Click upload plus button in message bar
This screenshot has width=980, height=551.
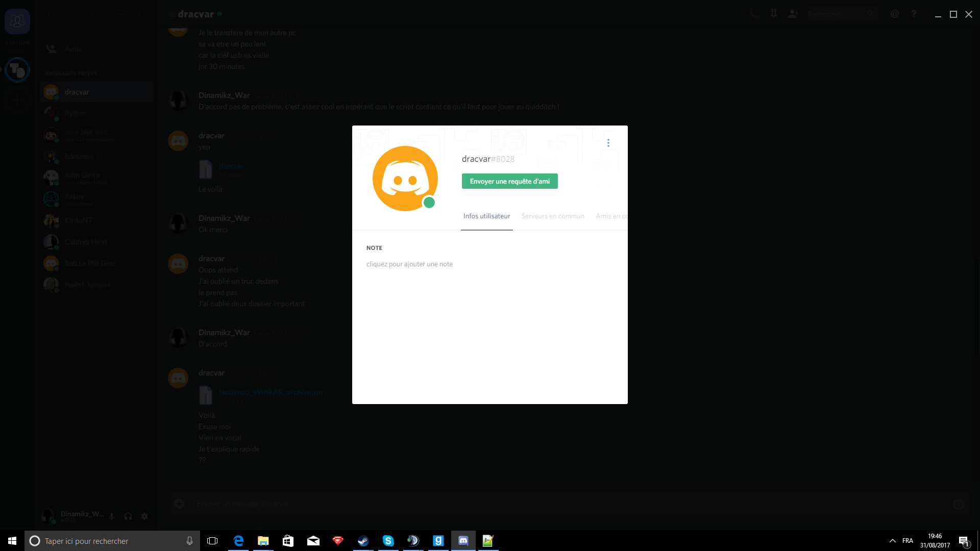point(179,504)
